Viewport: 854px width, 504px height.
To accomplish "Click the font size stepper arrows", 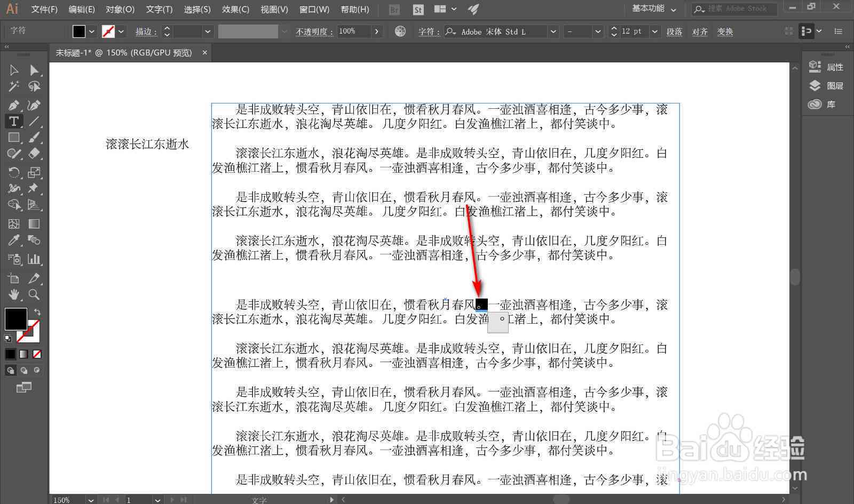I will tap(614, 31).
